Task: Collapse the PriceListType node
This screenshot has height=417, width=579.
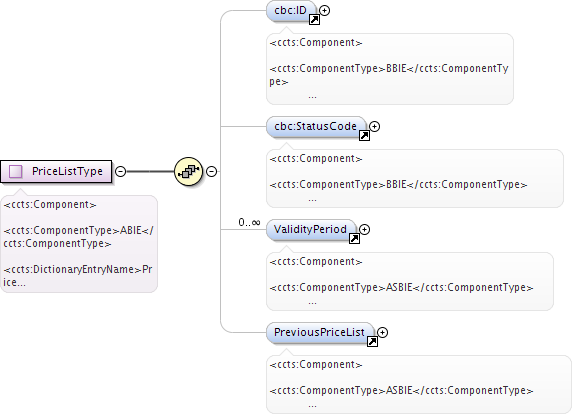Action: (x=120, y=171)
